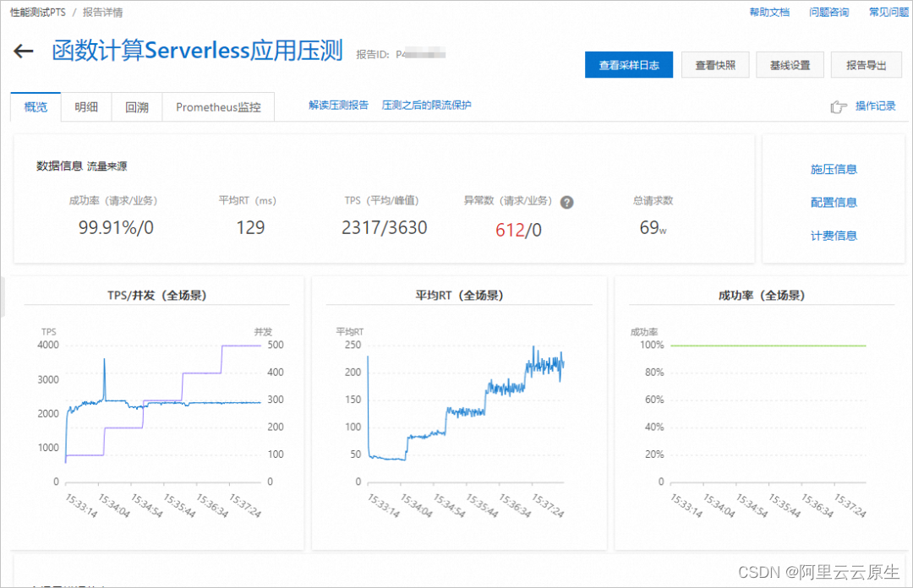Viewport: 913px width, 588px height.
Task: Click the TPS/并发（全场景） chart title
Action: point(156,295)
